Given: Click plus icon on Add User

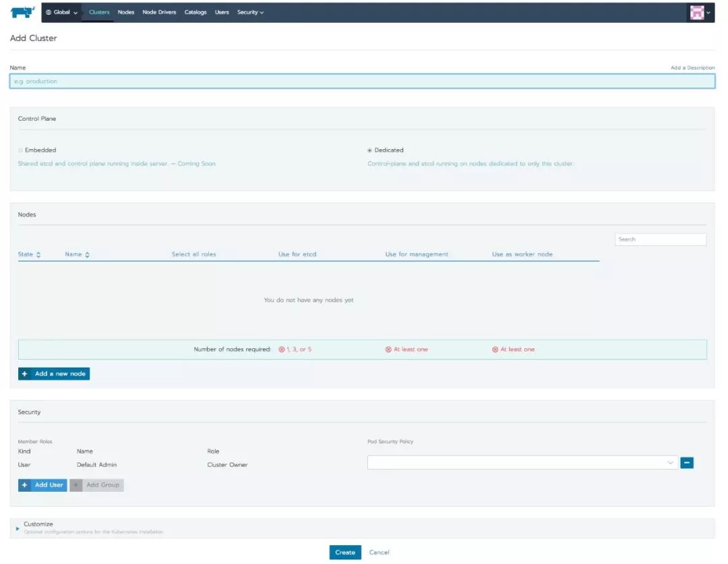Looking at the screenshot, I should [24, 485].
